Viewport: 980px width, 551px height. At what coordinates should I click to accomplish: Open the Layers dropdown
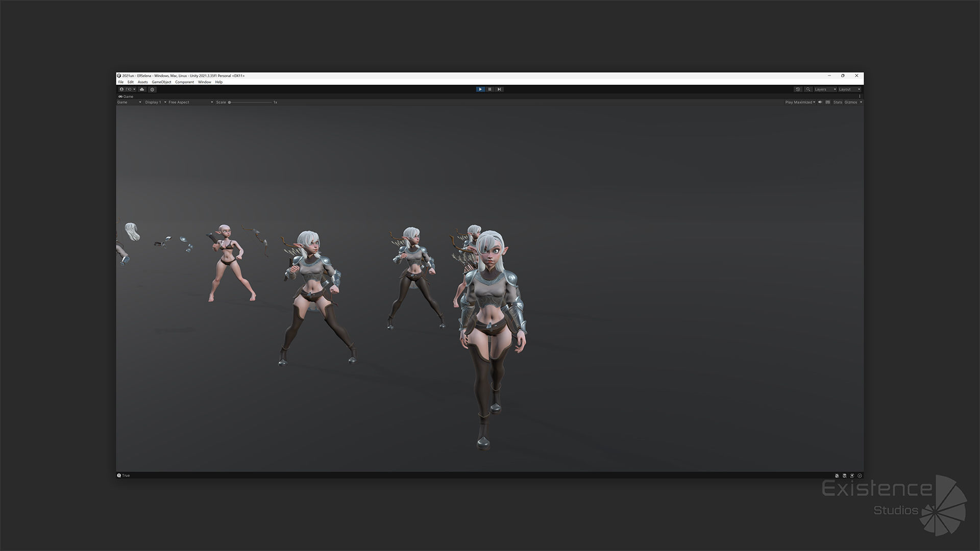825,89
